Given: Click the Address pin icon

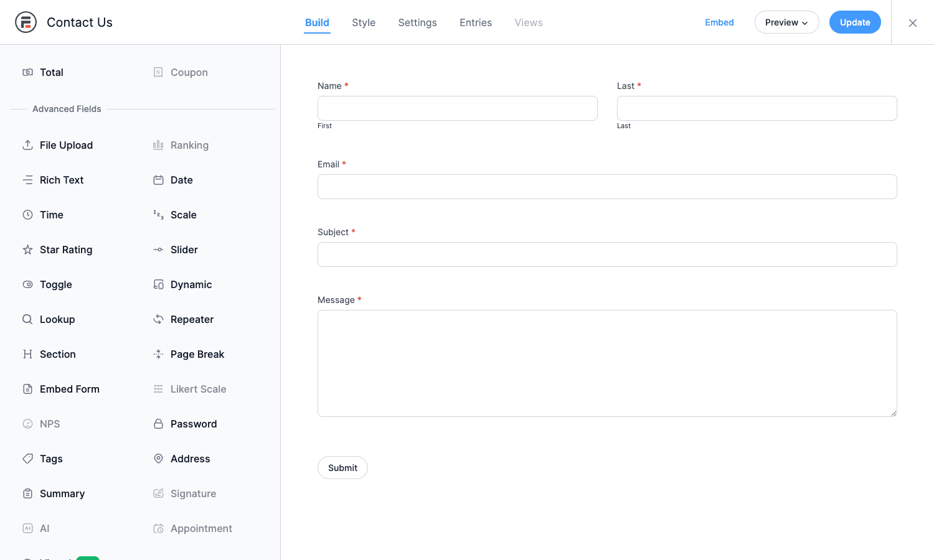Looking at the screenshot, I should tap(158, 459).
